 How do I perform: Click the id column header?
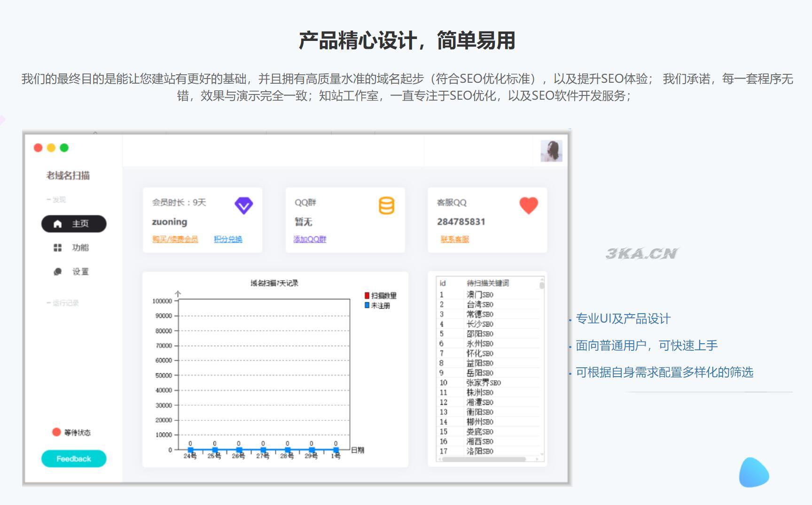point(443,283)
